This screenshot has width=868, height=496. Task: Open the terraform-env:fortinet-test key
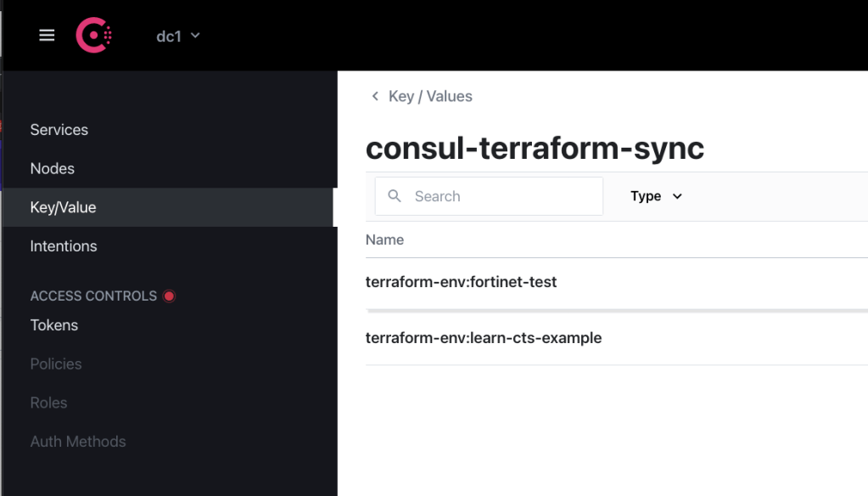(461, 282)
